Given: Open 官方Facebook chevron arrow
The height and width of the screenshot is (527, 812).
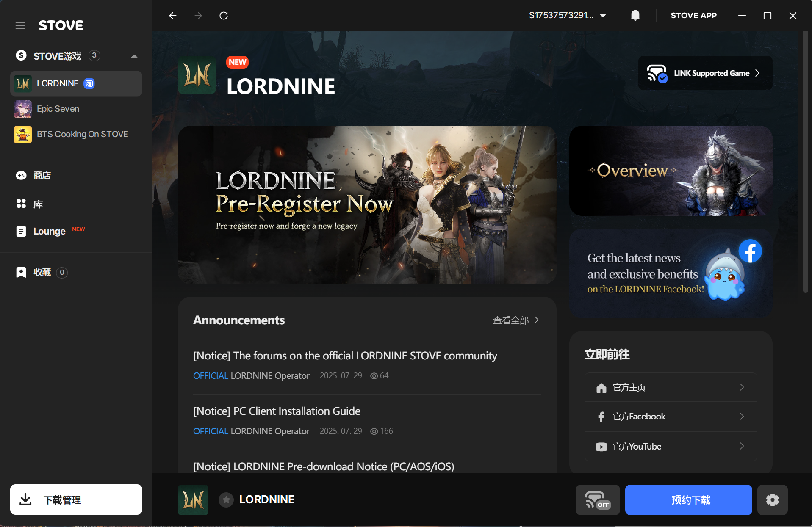Looking at the screenshot, I should (742, 417).
